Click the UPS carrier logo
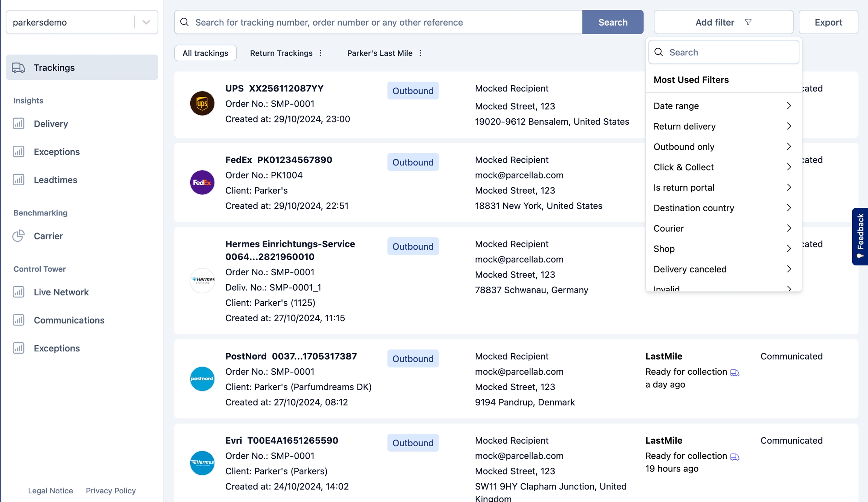 [202, 103]
